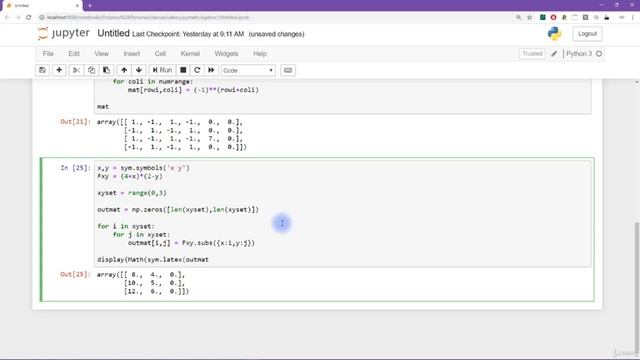
Task: Place cursor on the display(Math line
Action: coord(153,260)
